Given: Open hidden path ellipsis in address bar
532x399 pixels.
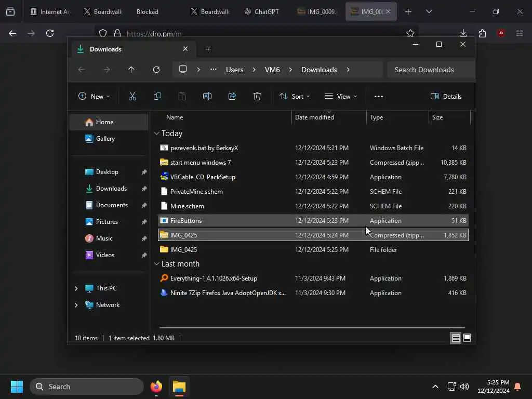Looking at the screenshot, I should click(213, 69).
